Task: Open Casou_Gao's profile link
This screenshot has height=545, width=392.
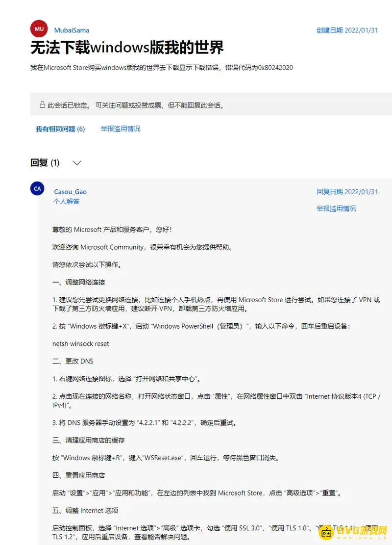Action: coord(70,192)
